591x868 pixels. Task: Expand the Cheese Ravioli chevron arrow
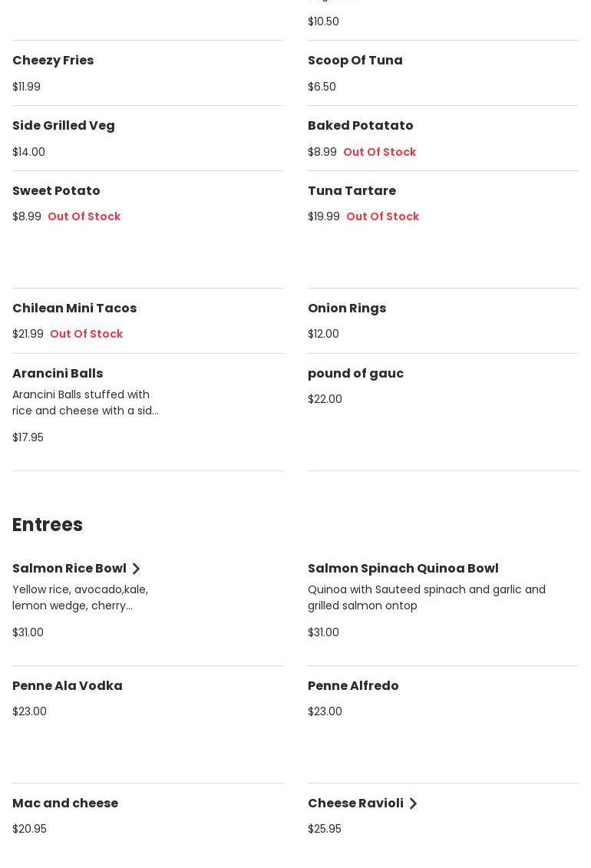click(413, 804)
